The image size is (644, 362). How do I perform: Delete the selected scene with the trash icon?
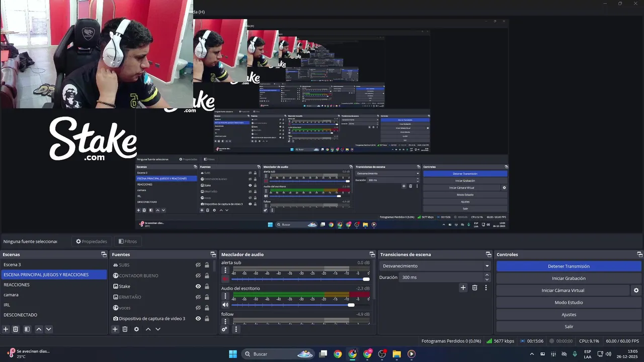point(16,329)
